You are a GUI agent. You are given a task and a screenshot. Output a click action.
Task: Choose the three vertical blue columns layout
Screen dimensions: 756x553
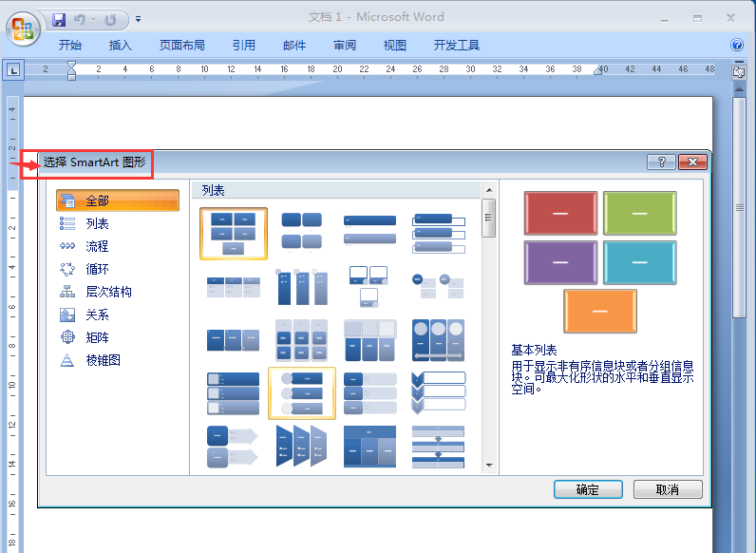(x=301, y=287)
